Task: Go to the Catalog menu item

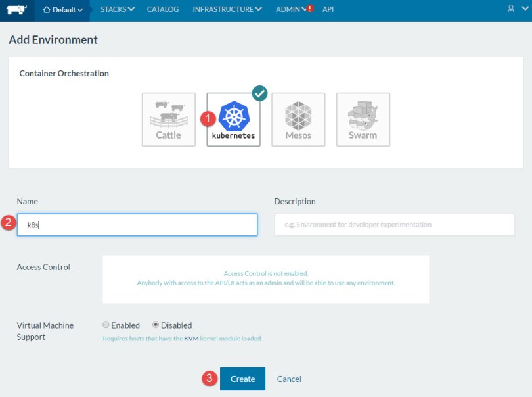Action: [x=163, y=9]
